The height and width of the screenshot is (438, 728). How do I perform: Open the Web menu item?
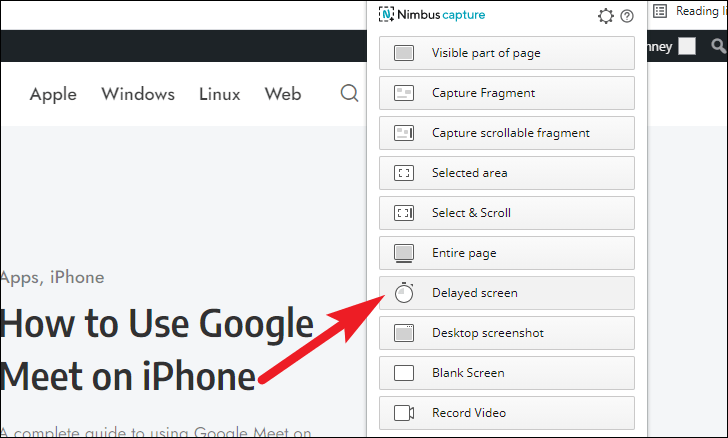(283, 94)
